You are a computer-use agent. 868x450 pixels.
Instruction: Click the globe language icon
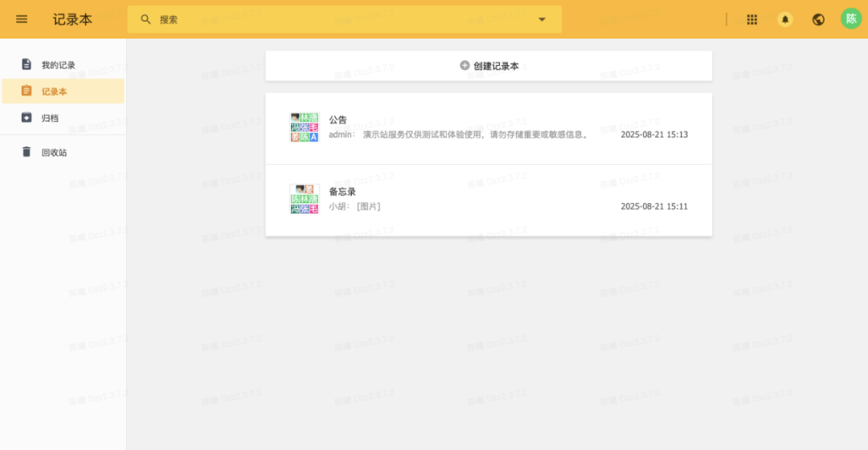tap(818, 19)
